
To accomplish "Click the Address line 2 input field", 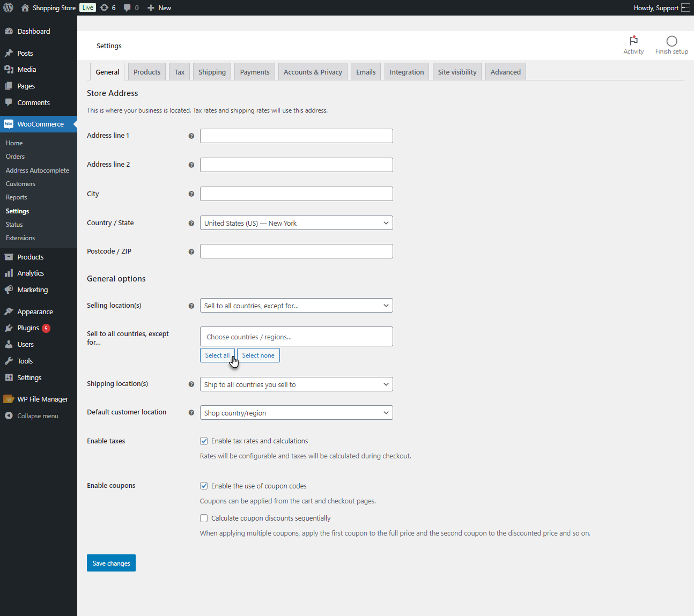I will pos(297,165).
